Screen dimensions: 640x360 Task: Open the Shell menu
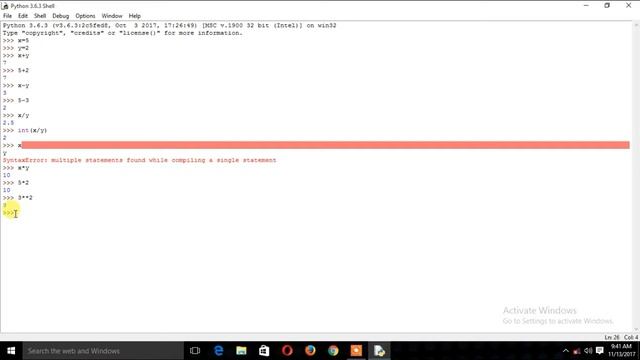click(40, 16)
